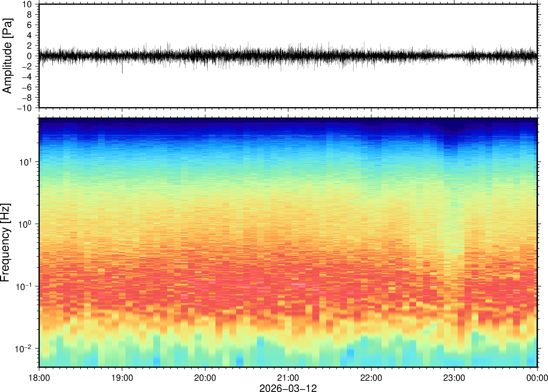This screenshot has width=548, height=392.
Task: Click the 22:00 time axis label
Action: pyautogui.click(x=371, y=378)
